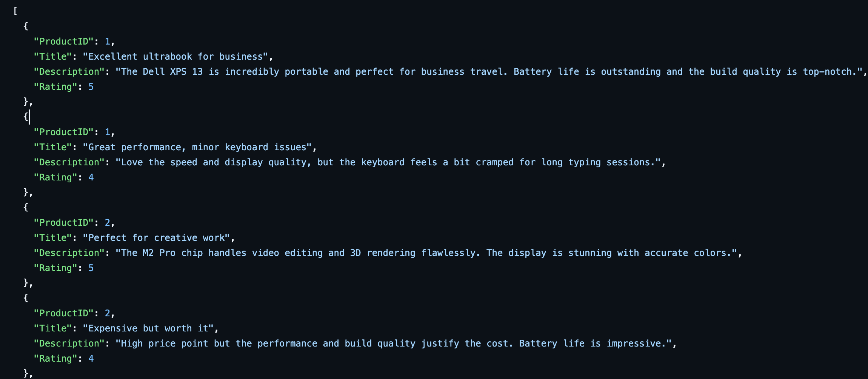Click the "Great performance, minor keyboard issues" title

pos(197,147)
